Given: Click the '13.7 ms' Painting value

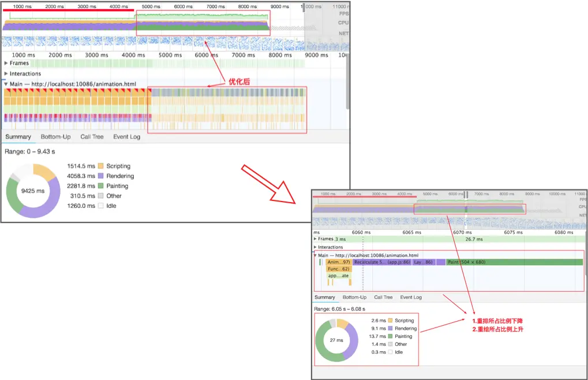Looking at the screenshot, I should point(377,336).
